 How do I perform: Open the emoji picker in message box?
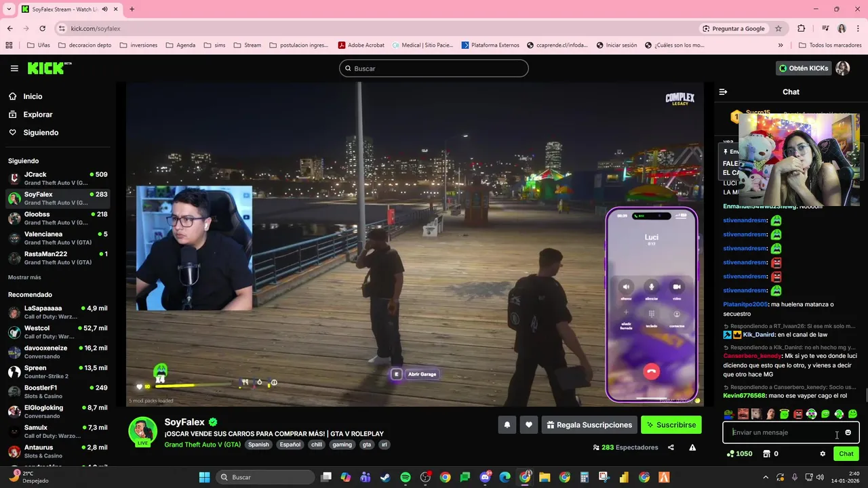tap(848, 432)
